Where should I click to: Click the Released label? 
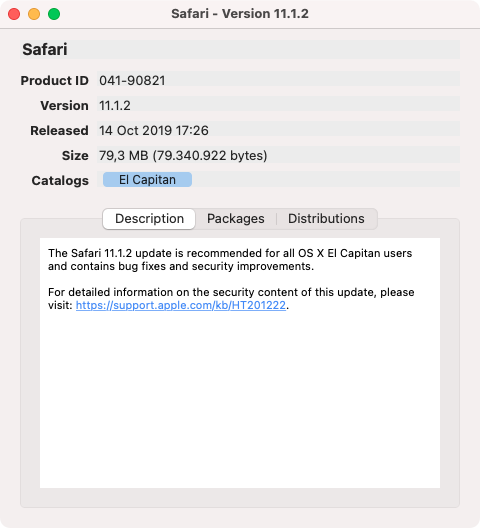point(59,130)
